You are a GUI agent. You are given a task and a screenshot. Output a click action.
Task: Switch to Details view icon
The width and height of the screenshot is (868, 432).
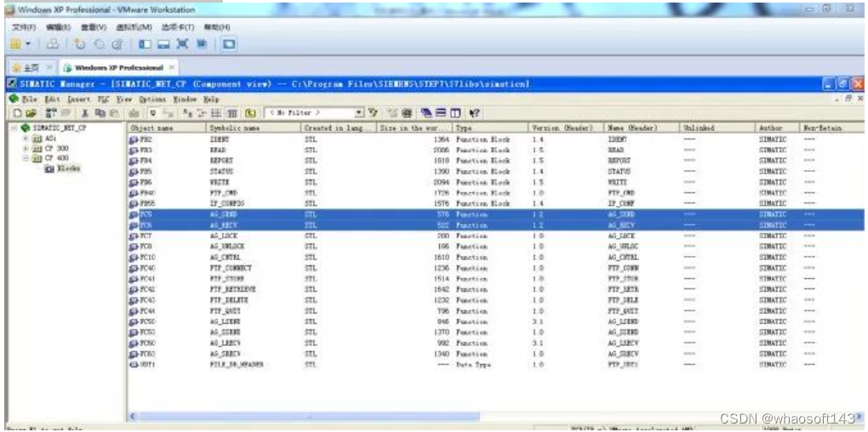tap(231, 113)
